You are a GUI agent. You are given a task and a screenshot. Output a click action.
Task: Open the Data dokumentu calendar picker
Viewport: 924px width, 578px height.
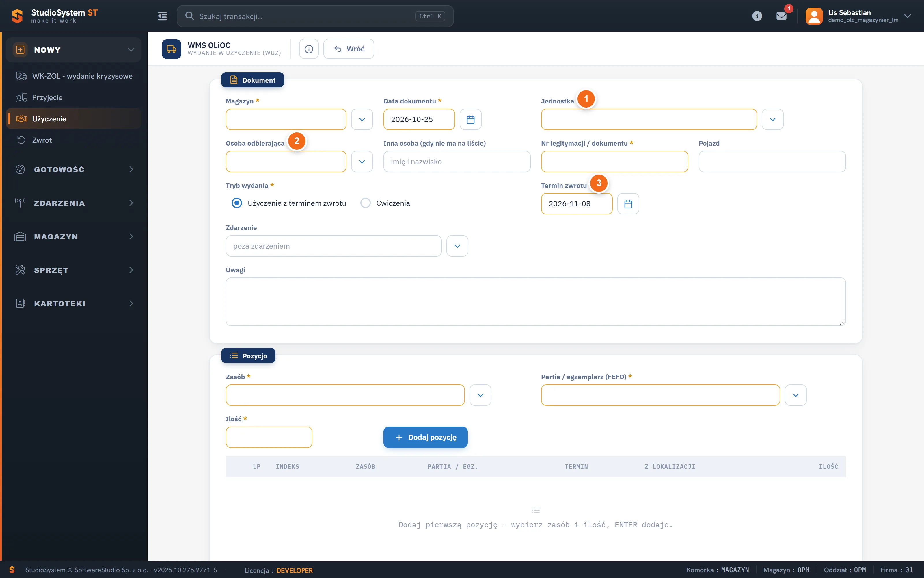tap(471, 120)
